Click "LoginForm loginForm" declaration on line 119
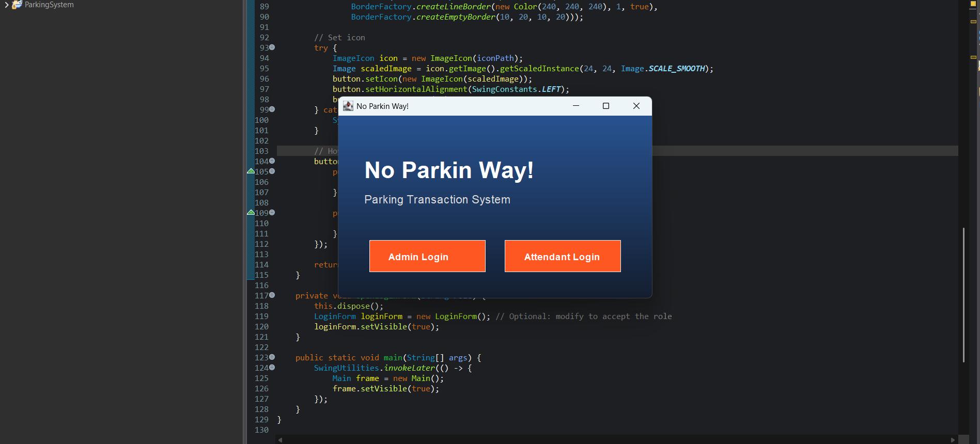The width and height of the screenshot is (980, 444). pos(358,316)
